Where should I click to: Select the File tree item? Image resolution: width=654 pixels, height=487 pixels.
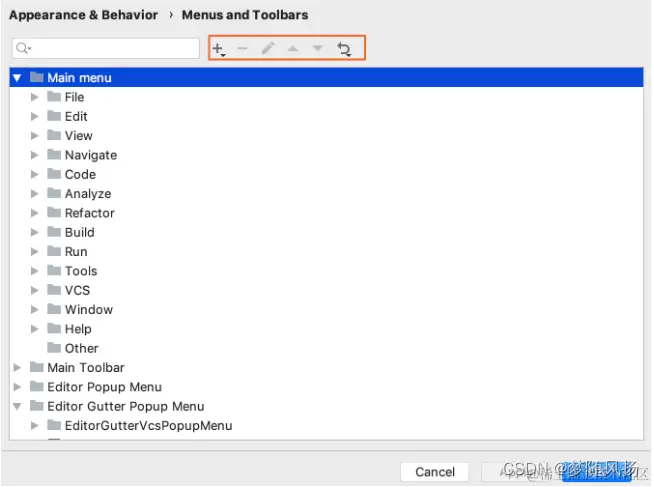pos(74,97)
